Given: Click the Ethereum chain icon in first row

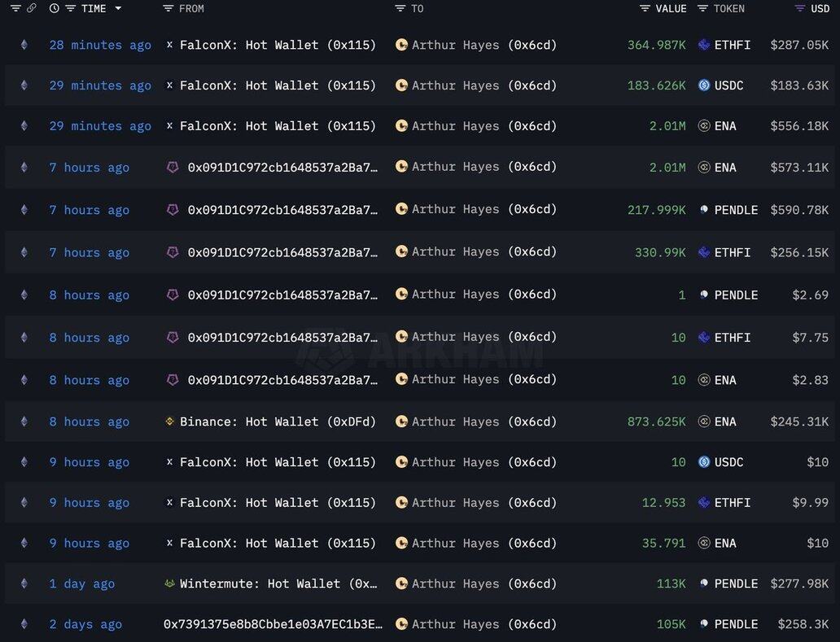Looking at the screenshot, I should [x=24, y=45].
